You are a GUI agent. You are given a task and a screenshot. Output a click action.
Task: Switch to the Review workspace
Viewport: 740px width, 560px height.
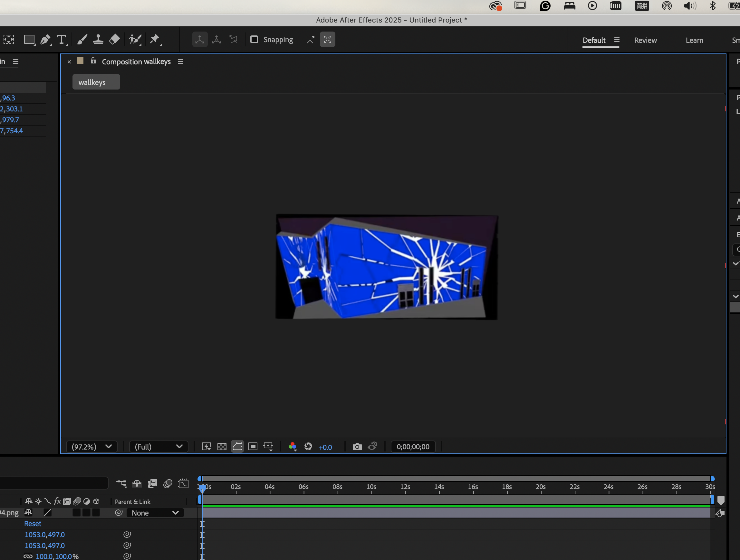[645, 40]
